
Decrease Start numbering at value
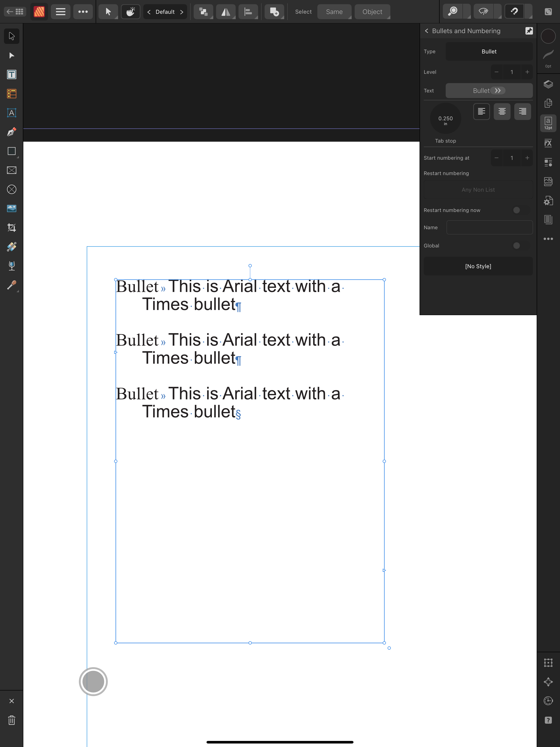497,158
